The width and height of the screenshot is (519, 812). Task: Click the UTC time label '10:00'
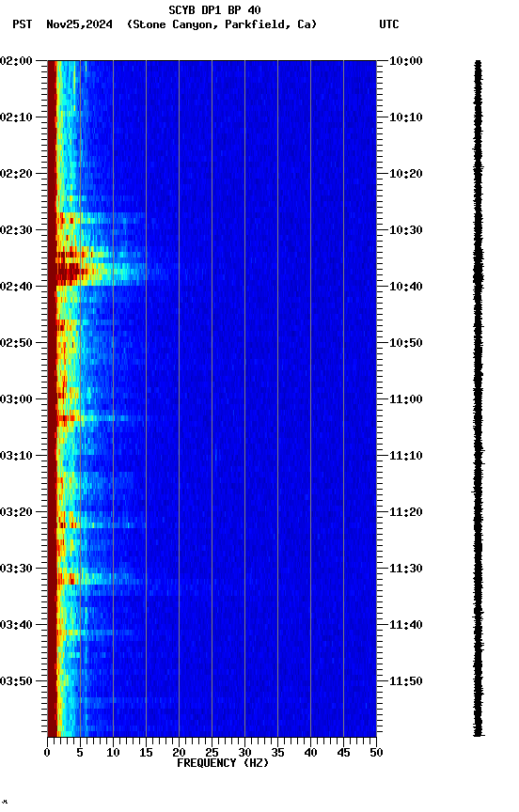pyautogui.click(x=405, y=61)
